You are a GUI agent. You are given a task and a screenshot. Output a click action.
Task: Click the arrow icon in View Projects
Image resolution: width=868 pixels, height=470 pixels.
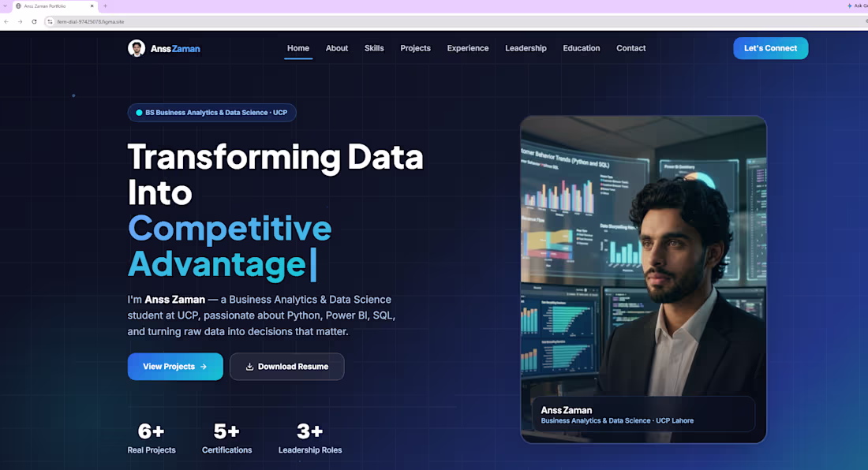(204, 367)
